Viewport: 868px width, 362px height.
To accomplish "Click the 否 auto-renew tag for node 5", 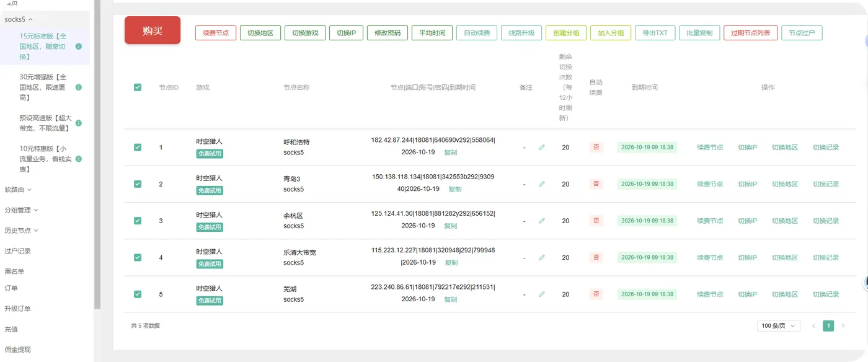I will tap(596, 294).
